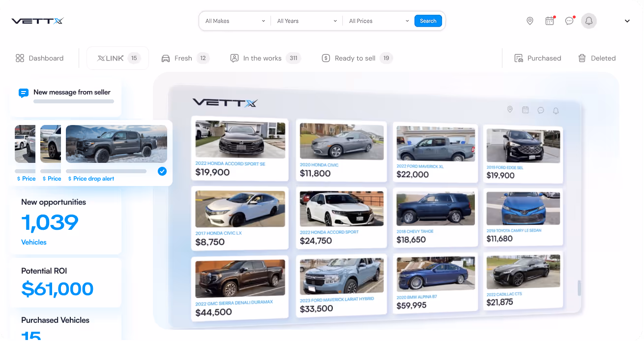Open the gray pickup truck price drop thumbnail

point(117,144)
